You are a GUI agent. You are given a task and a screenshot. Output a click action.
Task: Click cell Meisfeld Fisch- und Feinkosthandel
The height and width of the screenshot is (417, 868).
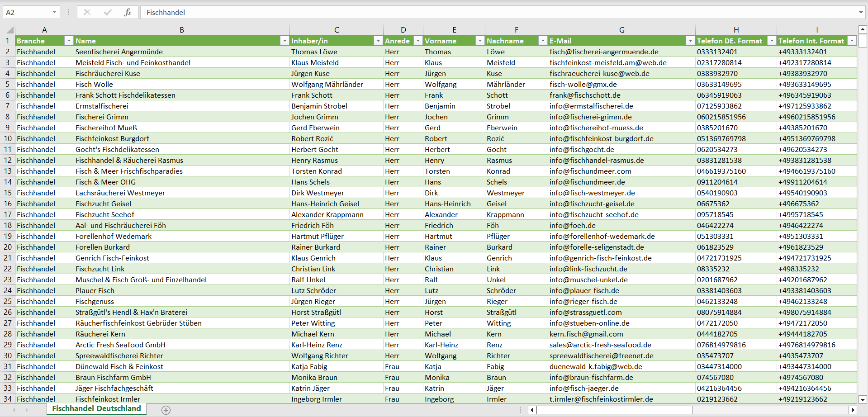pyautogui.click(x=182, y=62)
